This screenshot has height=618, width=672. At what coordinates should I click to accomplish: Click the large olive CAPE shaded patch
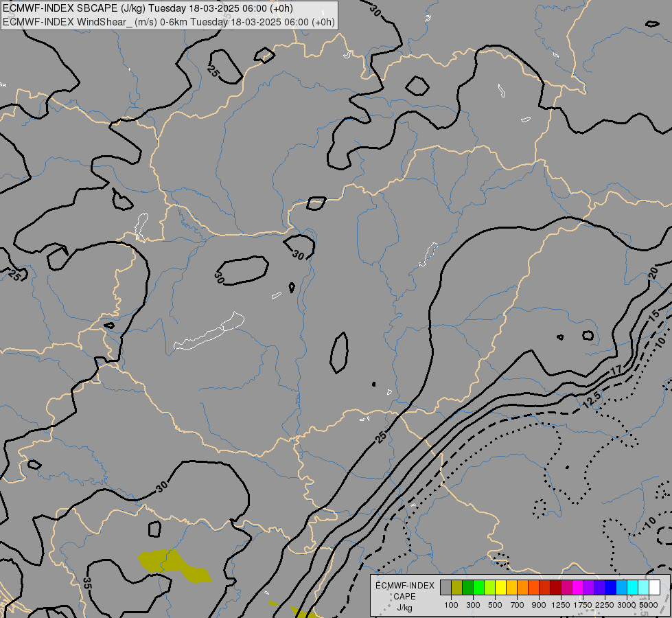[174, 565]
